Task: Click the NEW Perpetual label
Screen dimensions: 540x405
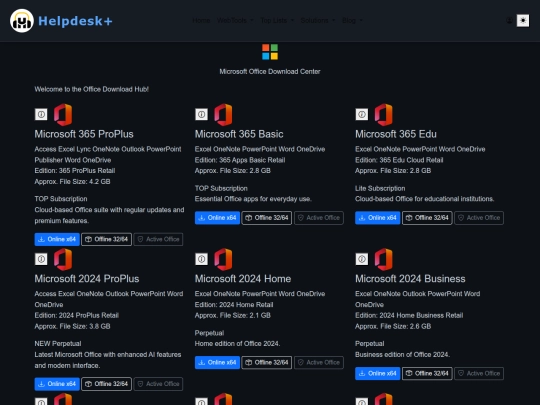Action: [58, 344]
